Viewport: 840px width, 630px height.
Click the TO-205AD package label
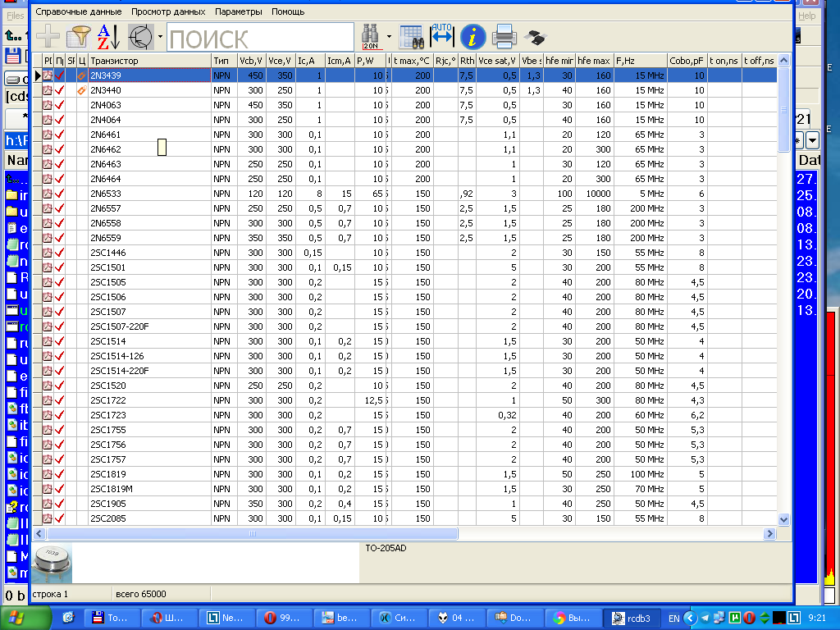coord(386,548)
